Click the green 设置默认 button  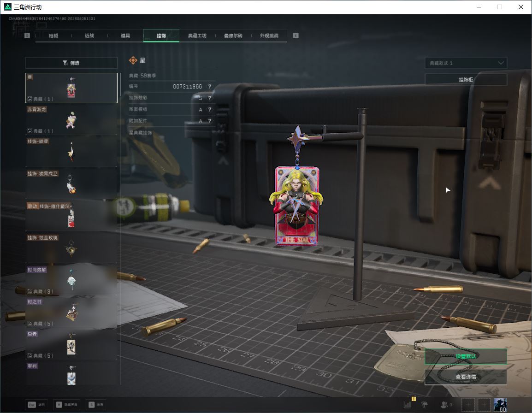(466, 356)
